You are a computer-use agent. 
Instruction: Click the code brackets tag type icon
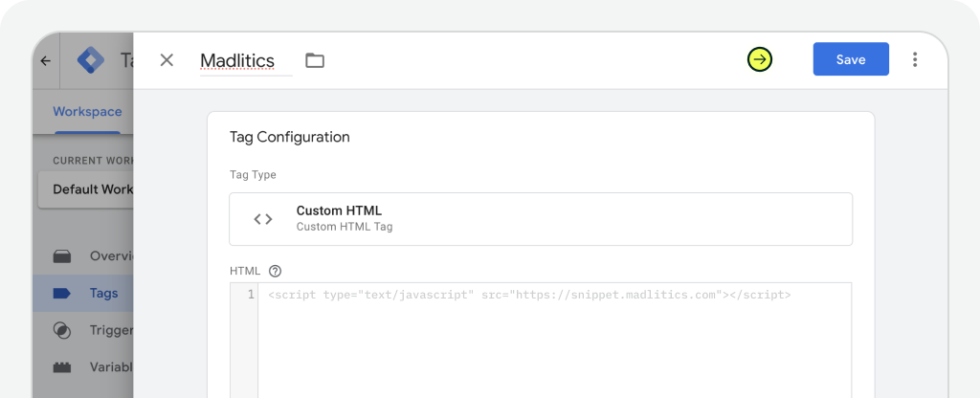point(263,219)
